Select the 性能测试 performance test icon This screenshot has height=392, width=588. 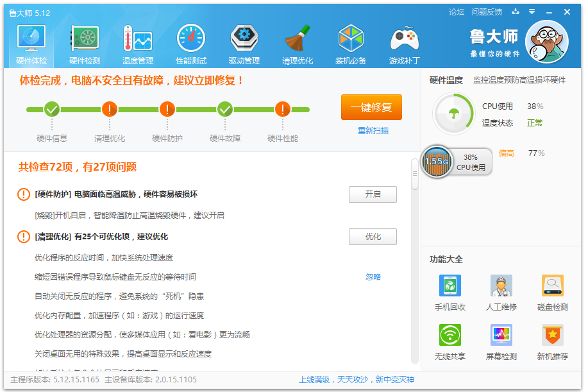coord(190,45)
